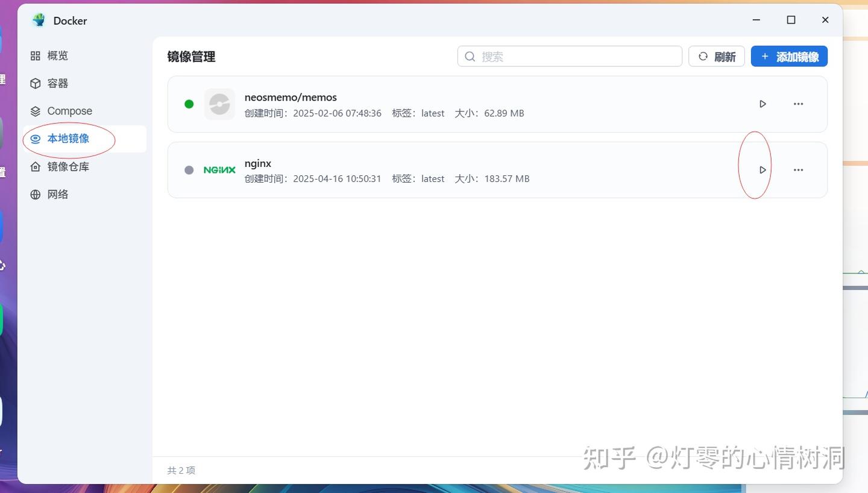Image resolution: width=868 pixels, height=493 pixels.
Task: Click the NGINX logo thumbnail
Action: point(219,169)
